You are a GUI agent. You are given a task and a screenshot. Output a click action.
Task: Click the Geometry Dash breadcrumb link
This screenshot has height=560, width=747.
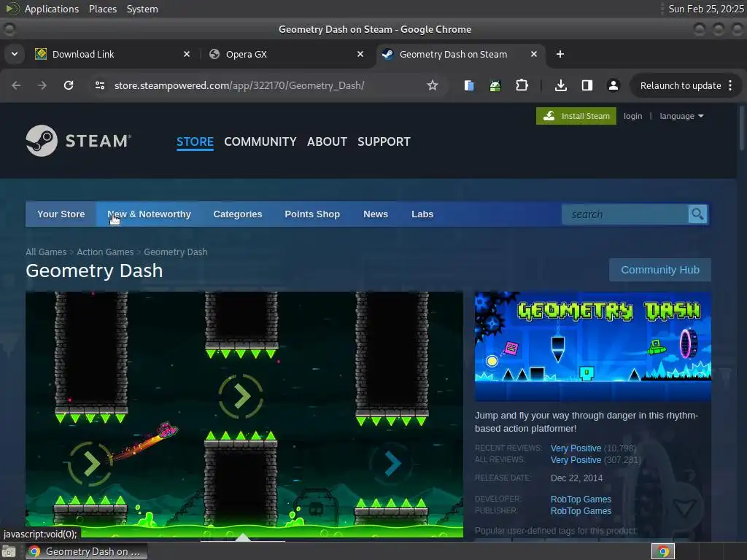tap(175, 252)
